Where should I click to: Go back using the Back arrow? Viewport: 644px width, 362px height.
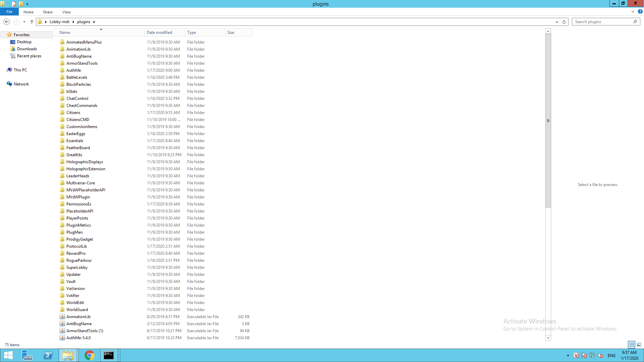click(x=6, y=22)
